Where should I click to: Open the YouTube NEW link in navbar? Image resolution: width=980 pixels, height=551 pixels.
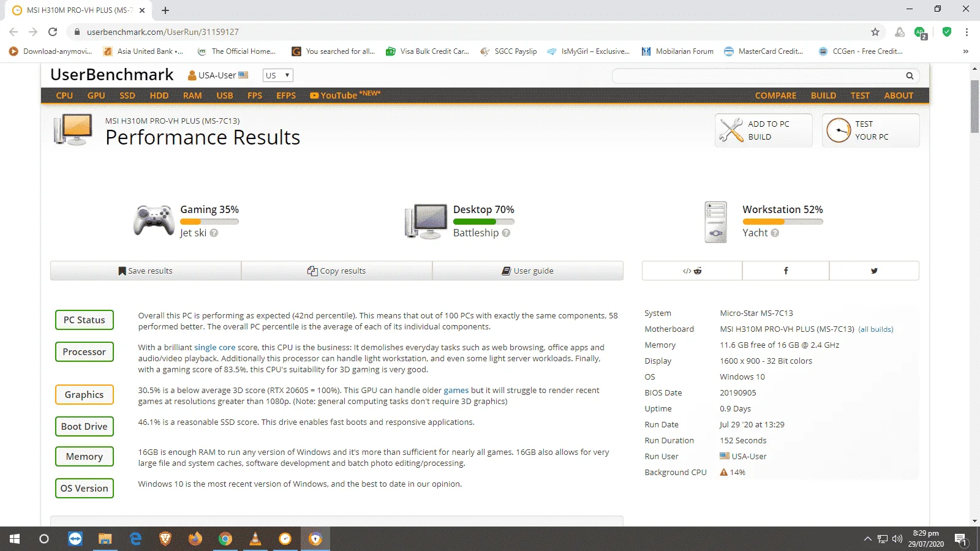pos(345,95)
